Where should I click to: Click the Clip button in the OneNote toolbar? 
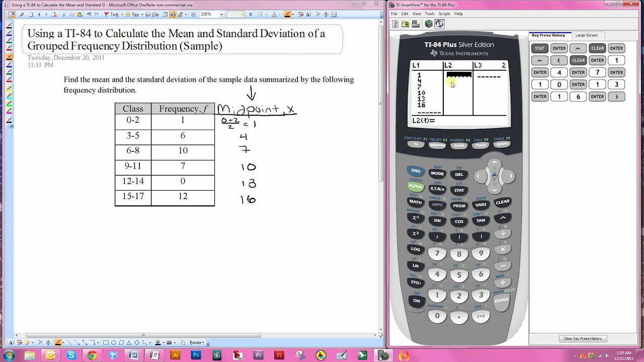152,15
